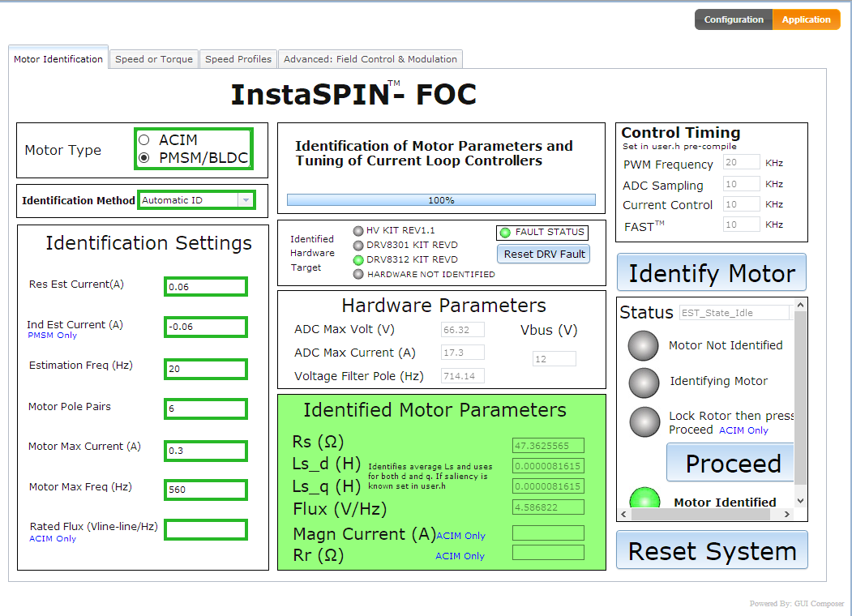Screen dimensions: 852x616
Task: Click the horizontal scrollbar in Status panel
Action: click(700, 514)
